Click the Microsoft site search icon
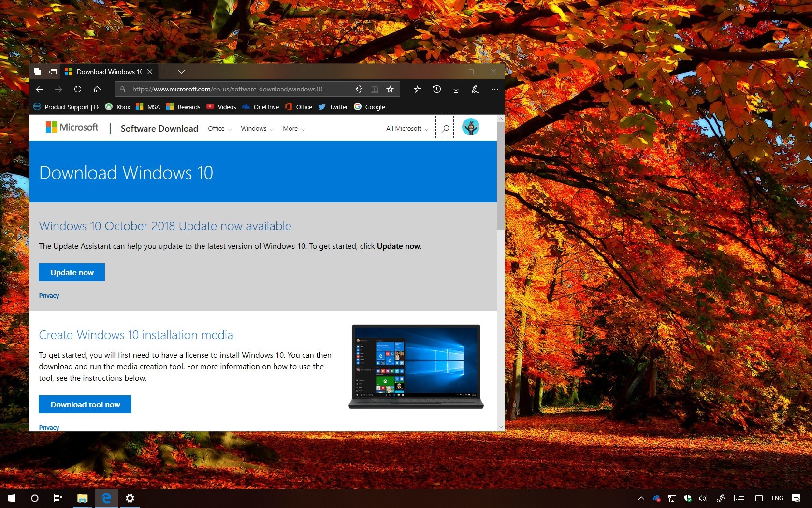 coord(445,128)
